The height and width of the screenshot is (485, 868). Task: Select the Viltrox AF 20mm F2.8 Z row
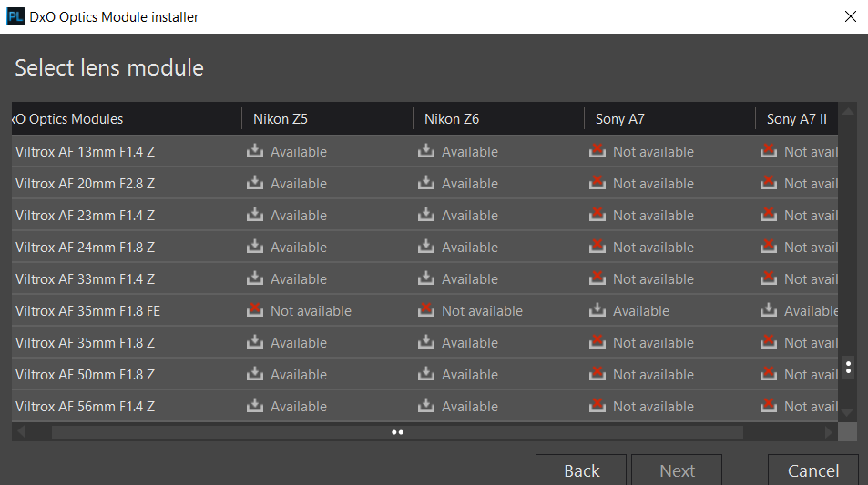coord(424,183)
